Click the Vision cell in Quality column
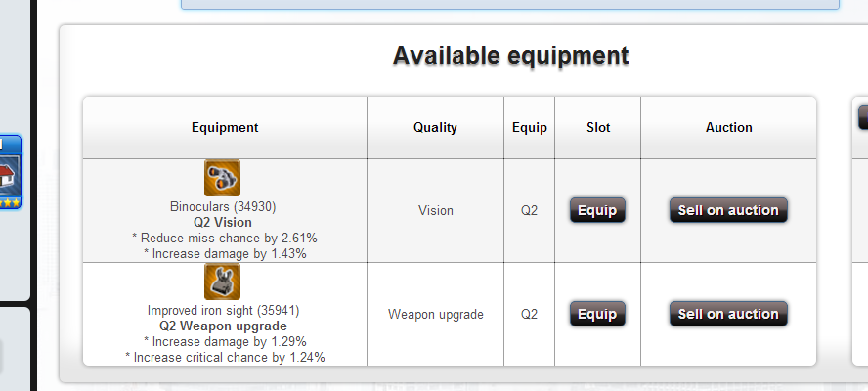This screenshot has height=391, width=868. 435,210
